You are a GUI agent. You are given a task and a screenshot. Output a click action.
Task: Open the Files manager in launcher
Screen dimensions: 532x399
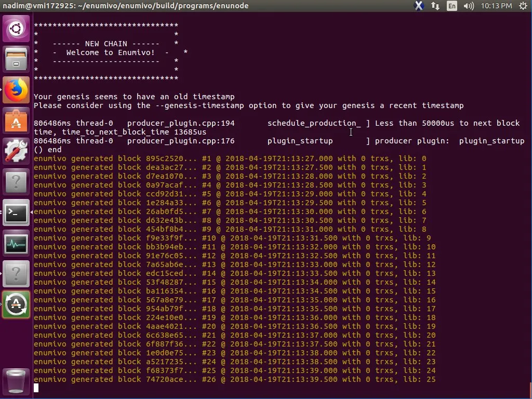click(x=16, y=59)
